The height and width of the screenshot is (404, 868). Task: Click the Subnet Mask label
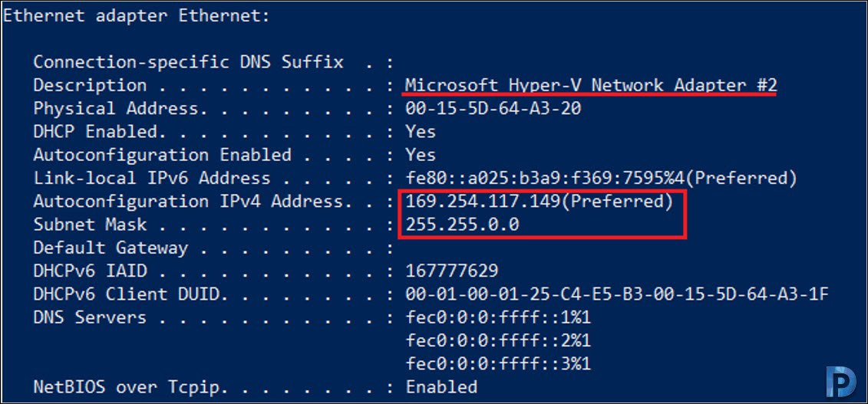click(90, 225)
